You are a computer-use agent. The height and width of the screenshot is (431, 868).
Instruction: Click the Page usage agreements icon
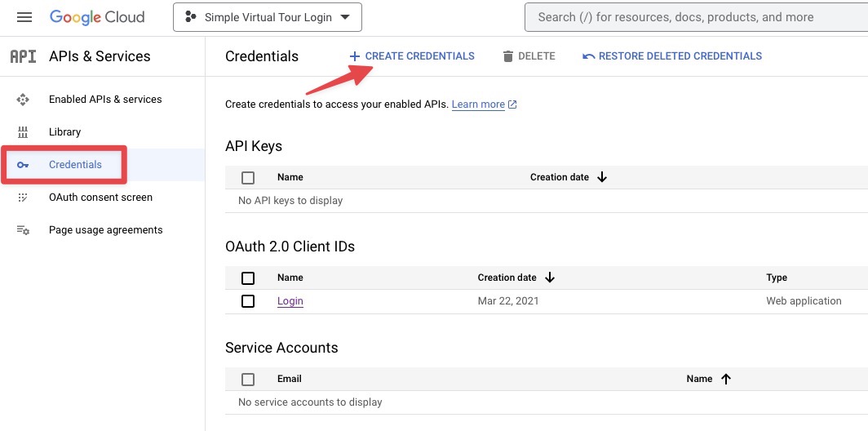[23, 230]
